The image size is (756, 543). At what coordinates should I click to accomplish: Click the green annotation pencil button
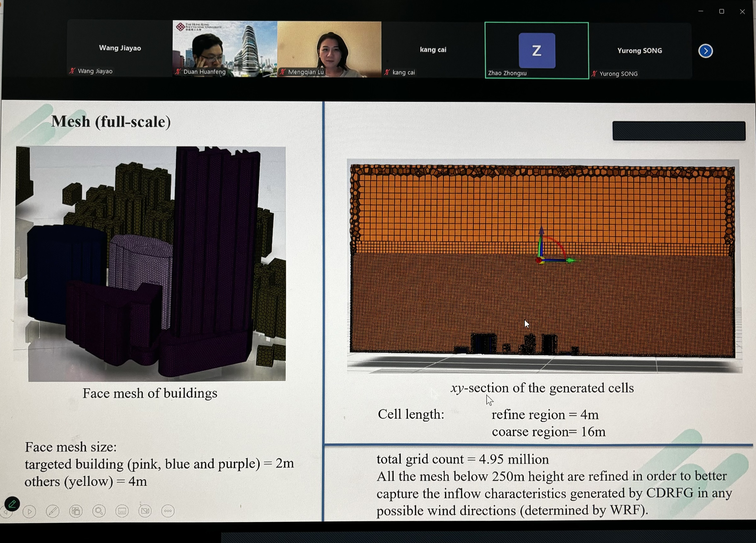12,503
